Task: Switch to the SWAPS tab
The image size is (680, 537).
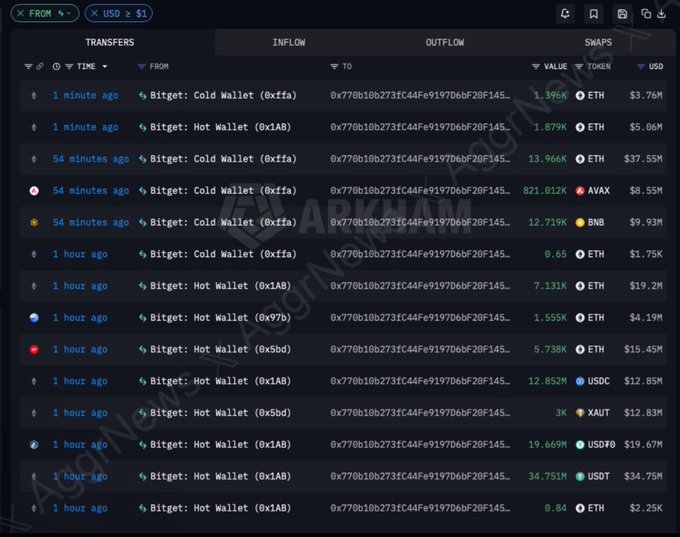Action: 598,43
